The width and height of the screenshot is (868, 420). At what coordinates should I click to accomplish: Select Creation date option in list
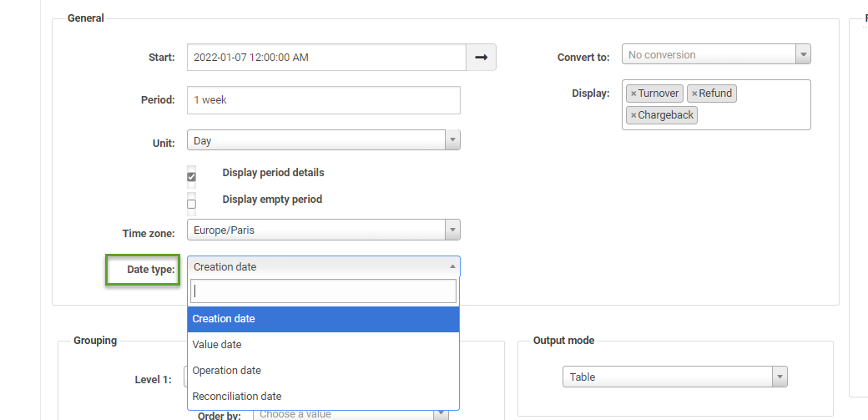tap(323, 319)
